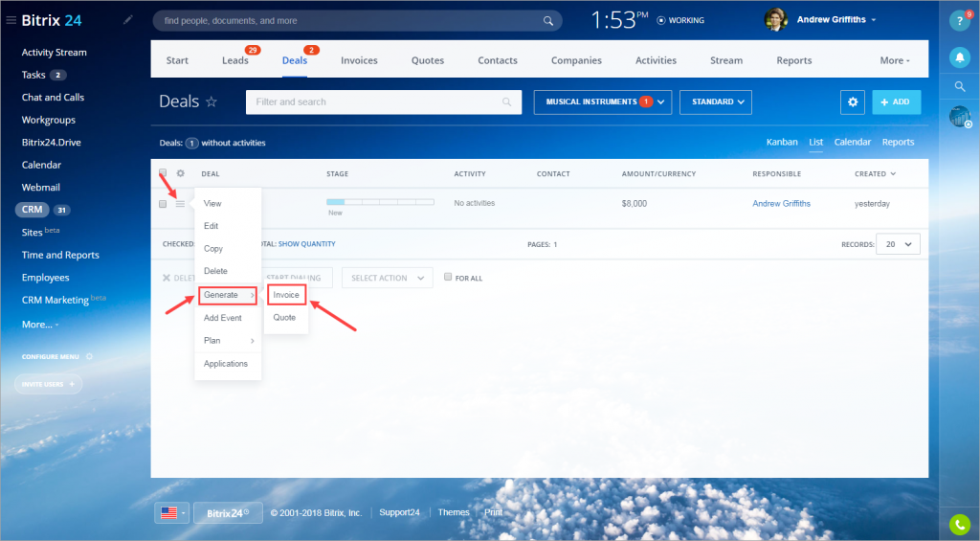Image resolution: width=980 pixels, height=541 pixels.
Task: Open the Records 20 per page dropdown
Action: point(898,244)
